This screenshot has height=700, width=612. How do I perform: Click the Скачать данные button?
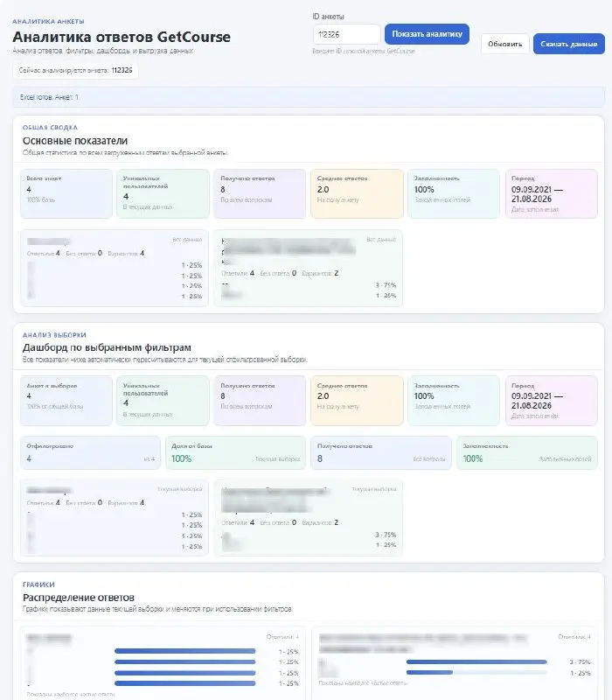(569, 44)
